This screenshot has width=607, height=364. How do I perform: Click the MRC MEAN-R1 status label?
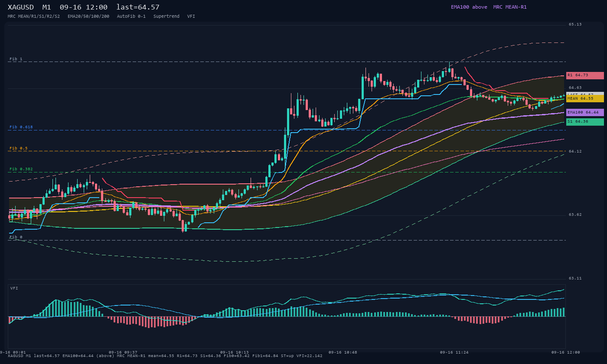(510, 7)
